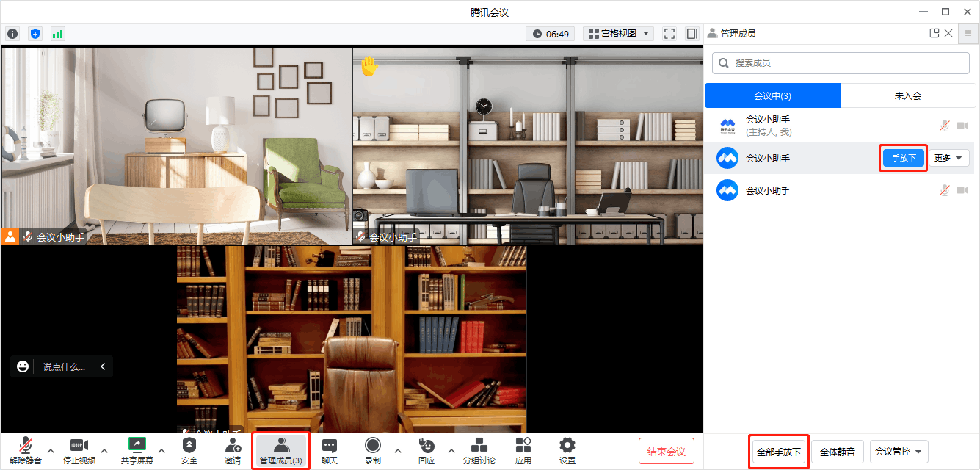The width and height of the screenshot is (980, 470).
Task: Unmute microphone with 解除静音
Action: [x=26, y=451]
